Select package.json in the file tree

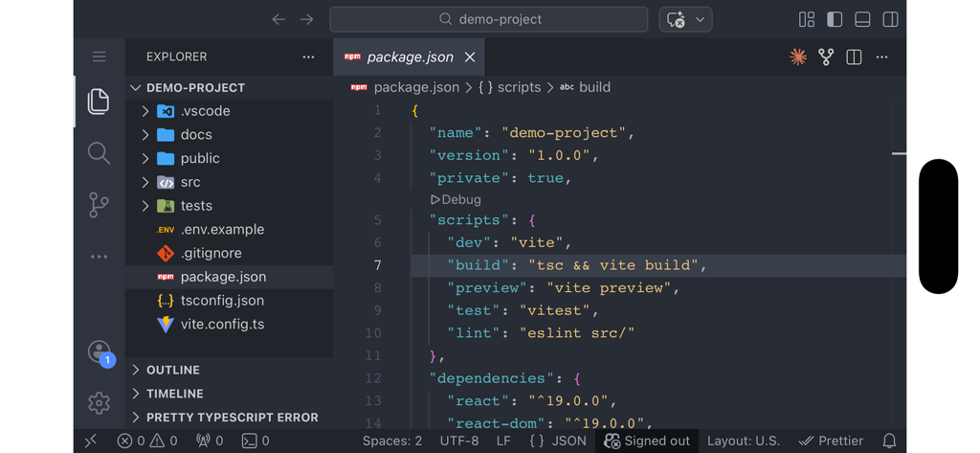(x=229, y=277)
